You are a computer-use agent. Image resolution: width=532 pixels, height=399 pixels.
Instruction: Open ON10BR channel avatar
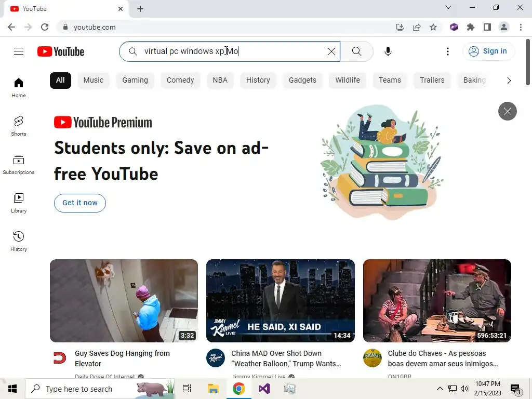tap(372, 358)
